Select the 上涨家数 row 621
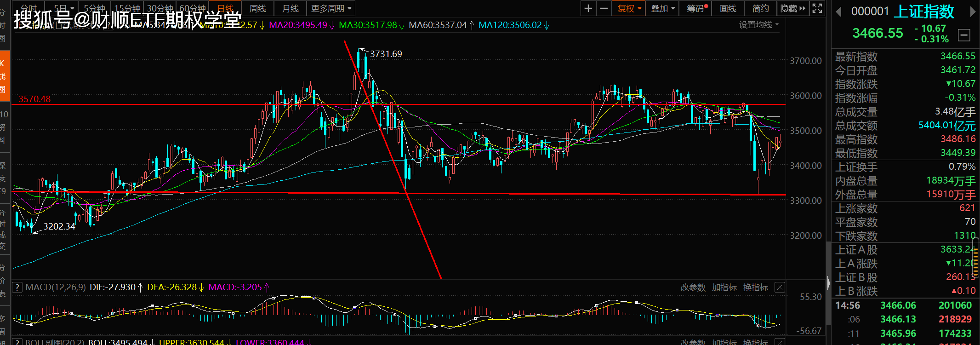 tap(905, 208)
